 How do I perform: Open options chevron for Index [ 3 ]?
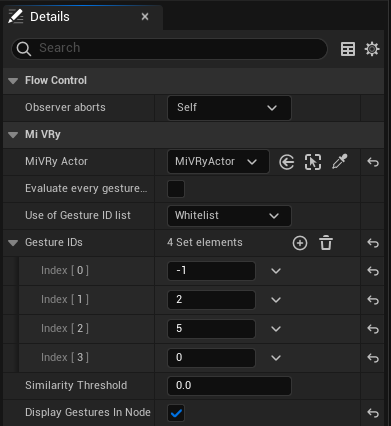(x=276, y=358)
